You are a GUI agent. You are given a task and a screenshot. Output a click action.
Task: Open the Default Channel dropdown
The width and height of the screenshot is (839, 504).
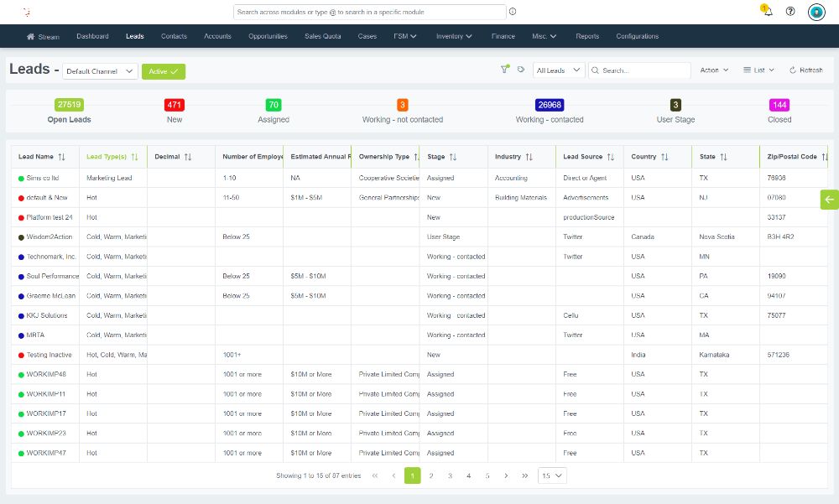click(100, 71)
